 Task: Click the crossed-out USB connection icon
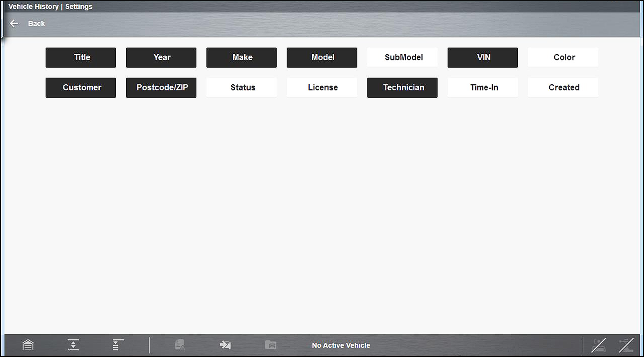click(626, 345)
